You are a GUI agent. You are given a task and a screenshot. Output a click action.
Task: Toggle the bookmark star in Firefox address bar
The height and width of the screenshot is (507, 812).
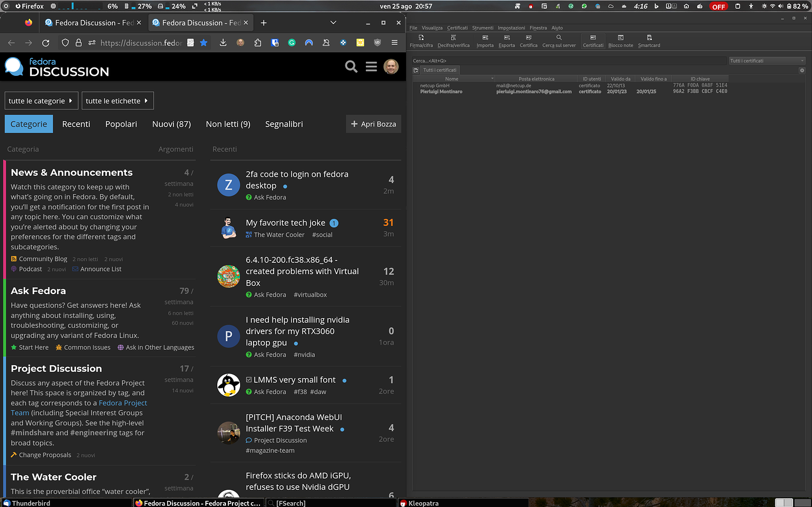pyautogui.click(x=203, y=42)
